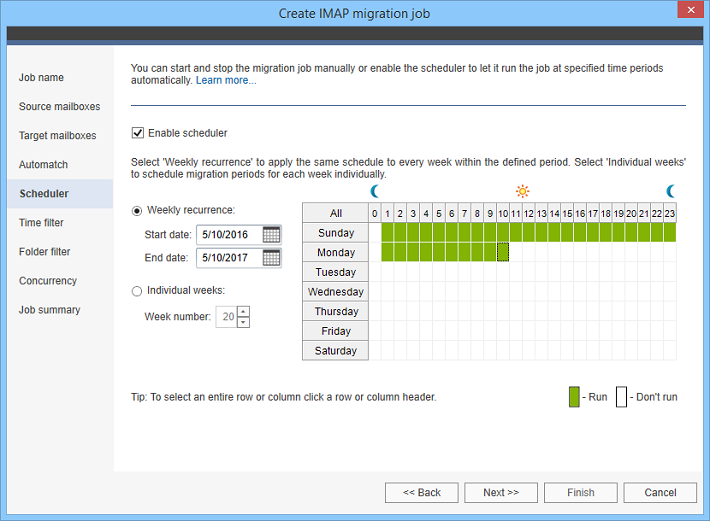Image resolution: width=710 pixels, height=521 pixels.
Task: Toggle Monday hour 5 green cell
Action: point(439,252)
